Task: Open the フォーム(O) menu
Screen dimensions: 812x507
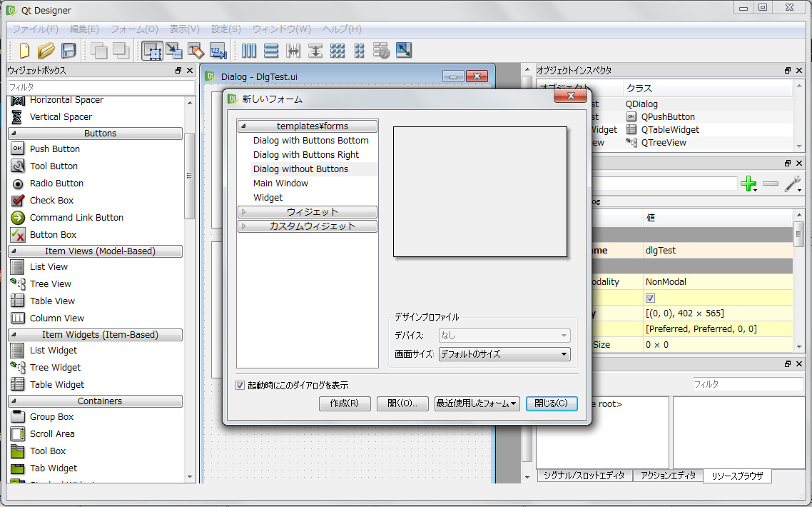Action: 134,29
